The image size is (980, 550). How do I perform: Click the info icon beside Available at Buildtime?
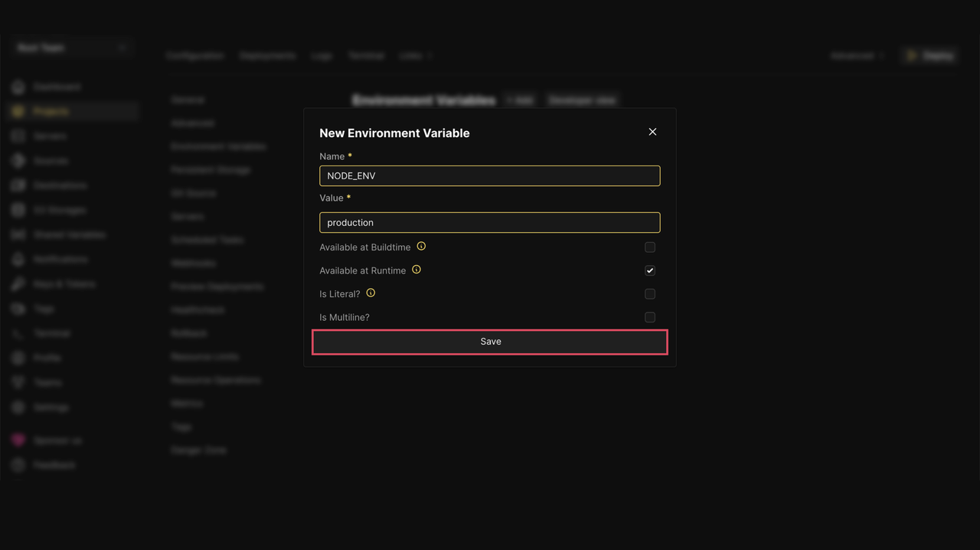[421, 247]
